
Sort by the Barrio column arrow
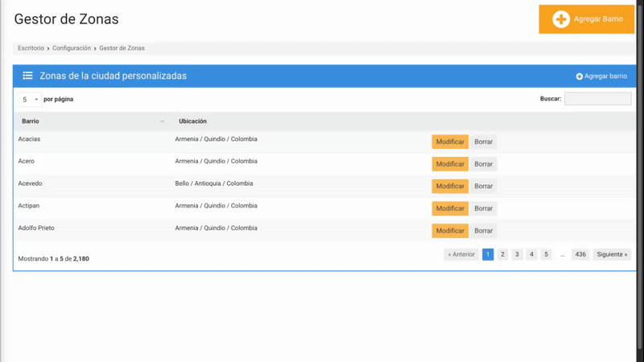point(163,121)
